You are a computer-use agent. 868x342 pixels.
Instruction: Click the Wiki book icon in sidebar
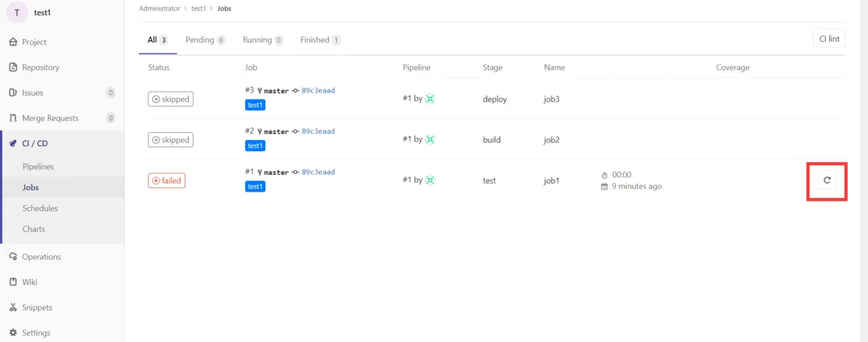coord(13,282)
